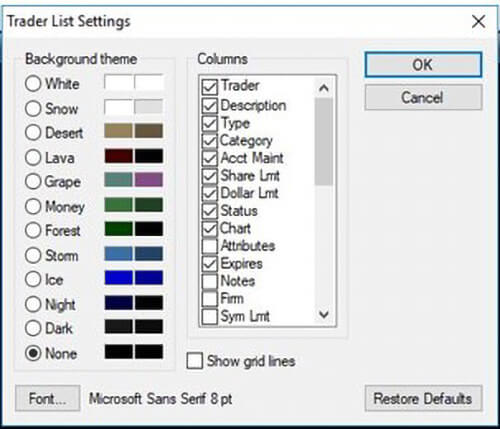Click the columns list scroll up arrow
Screen dimensions: 500x429
click(x=324, y=88)
